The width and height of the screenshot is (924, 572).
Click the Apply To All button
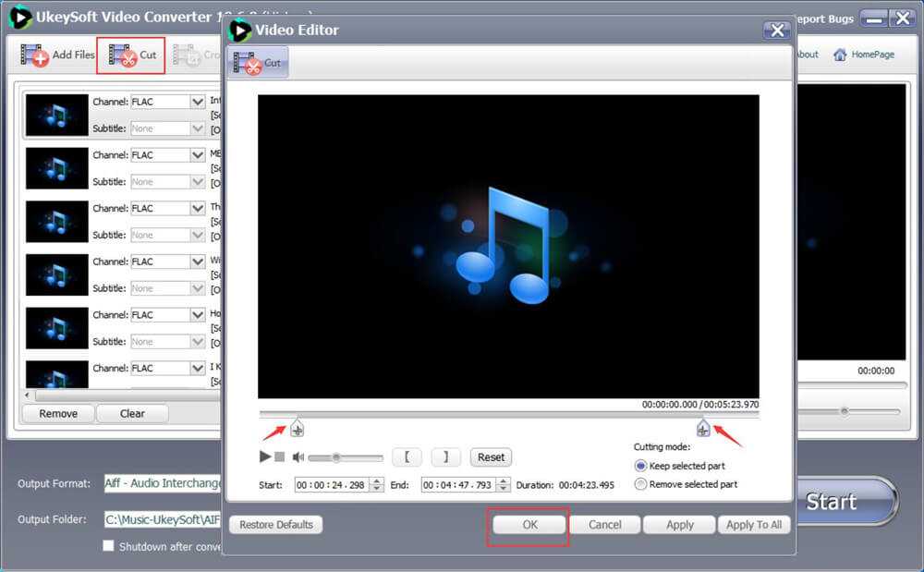tap(754, 524)
